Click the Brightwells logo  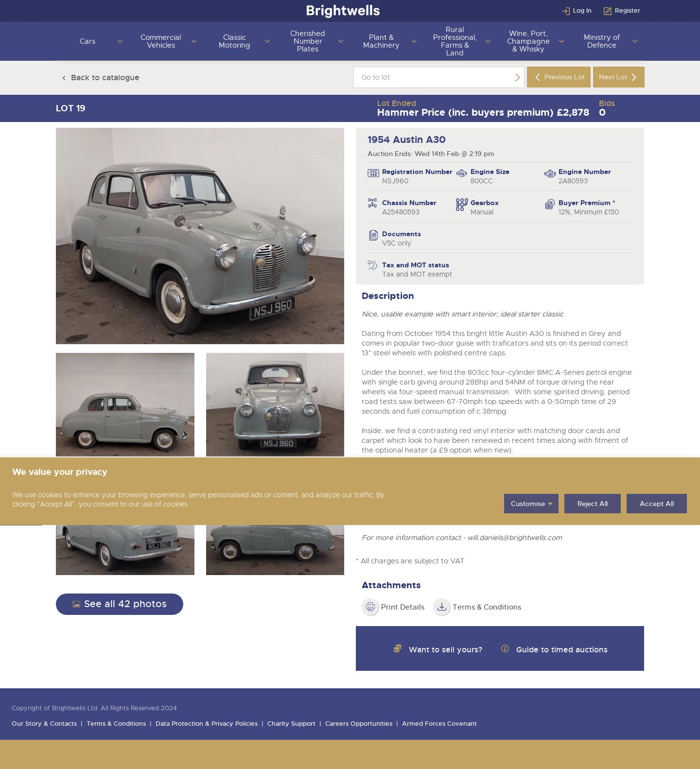343,11
